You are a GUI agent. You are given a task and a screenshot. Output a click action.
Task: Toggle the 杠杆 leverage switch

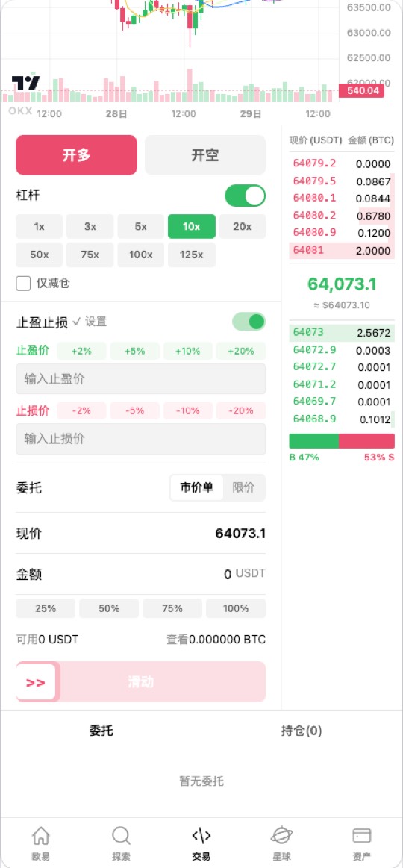point(245,196)
